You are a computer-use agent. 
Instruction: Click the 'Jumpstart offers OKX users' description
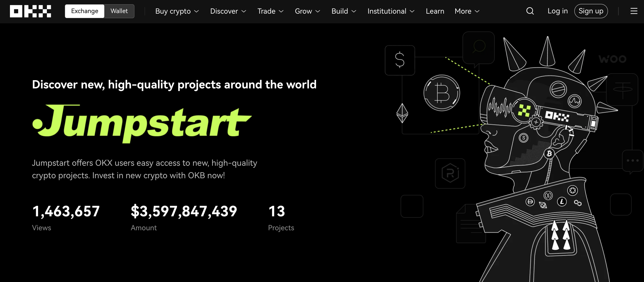pos(145,169)
